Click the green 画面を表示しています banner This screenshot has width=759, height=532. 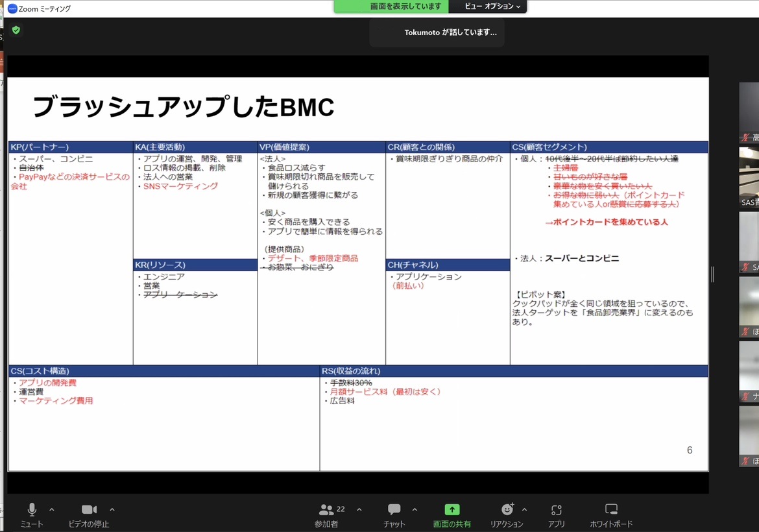[x=391, y=6]
